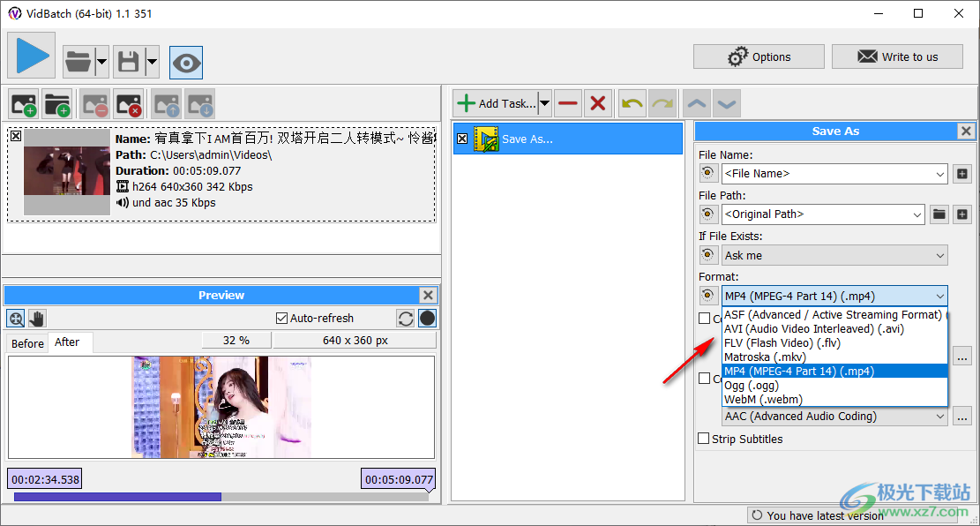Click the red X delete task icon
980x526 pixels.
coord(598,103)
